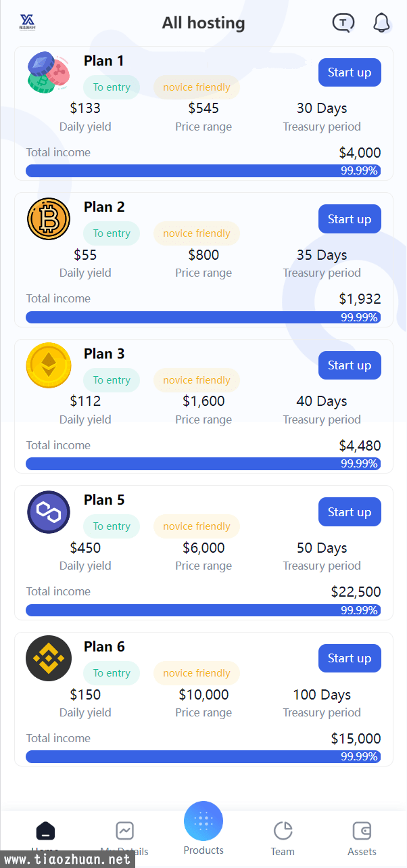Start up Plan 5
Image resolution: width=407 pixels, height=868 pixels.
350,512
